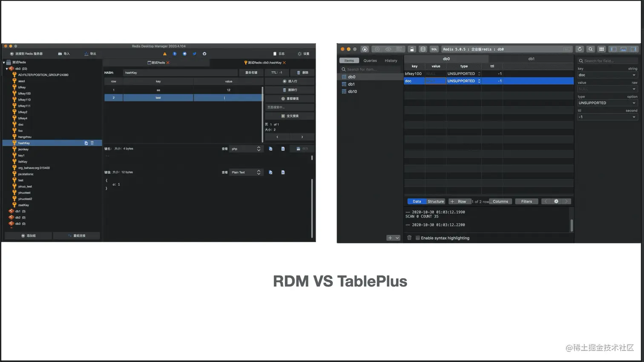Click the 导入 import button in RDM
The height and width of the screenshot is (362, 644).
click(x=64, y=54)
